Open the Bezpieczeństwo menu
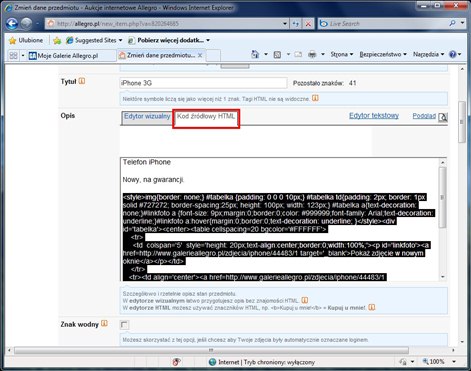This screenshot has width=471, height=371. [x=383, y=54]
